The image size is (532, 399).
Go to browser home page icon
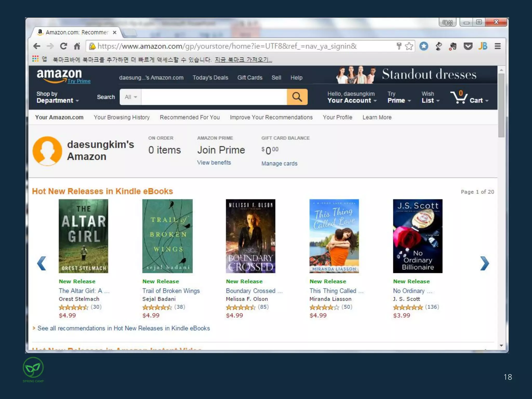[x=77, y=46]
